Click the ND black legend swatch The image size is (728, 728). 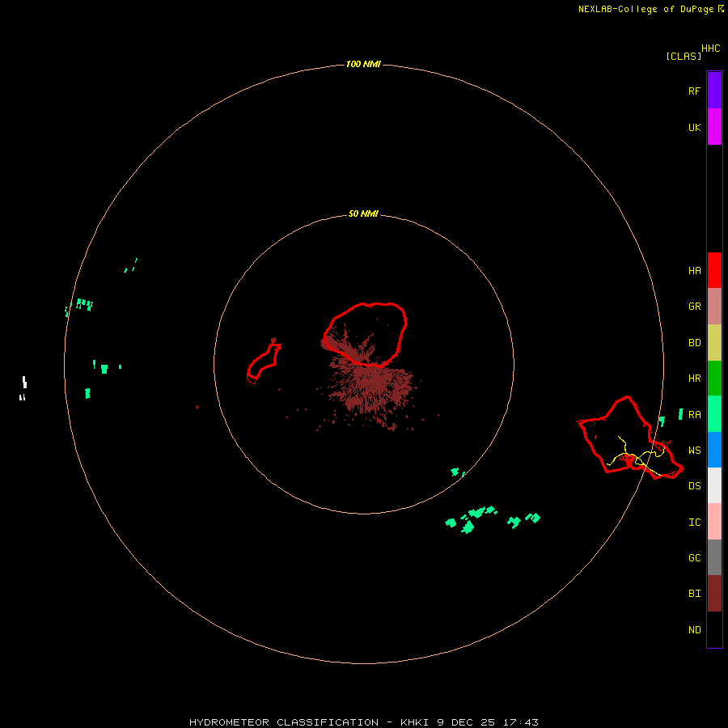(x=714, y=629)
